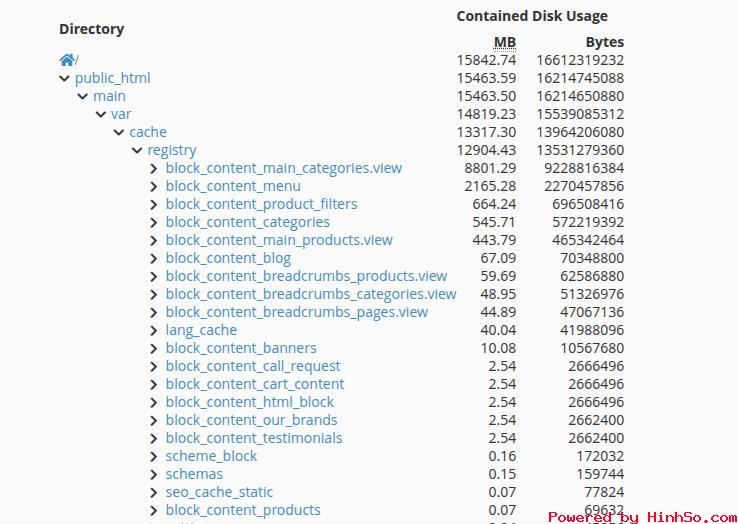This screenshot has height=524, width=738.
Task: Open block_content_breadcrumbs_products.view link
Action: [x=306, y=276]
